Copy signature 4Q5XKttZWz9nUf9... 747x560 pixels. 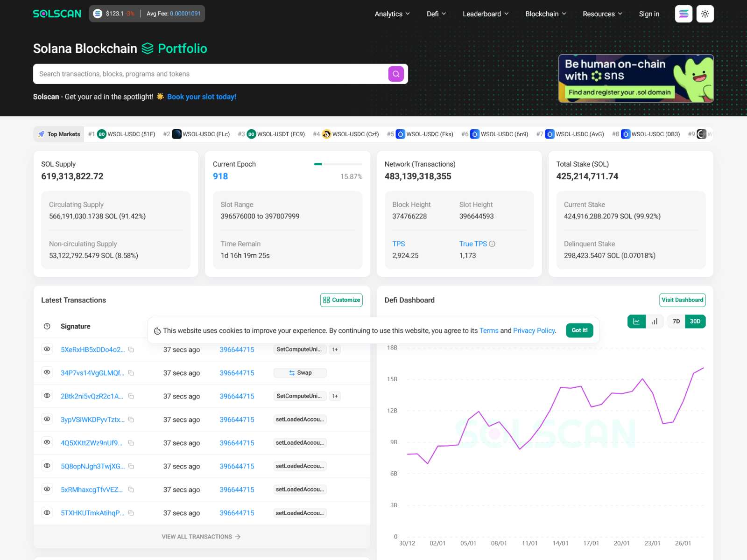[x=131, y=443]
